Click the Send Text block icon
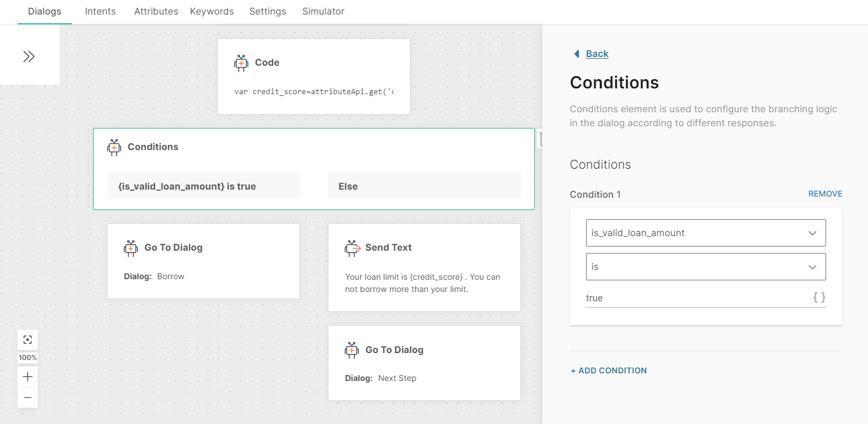The height and width of the screenshot is (424, 868). [x=352, y=248]
